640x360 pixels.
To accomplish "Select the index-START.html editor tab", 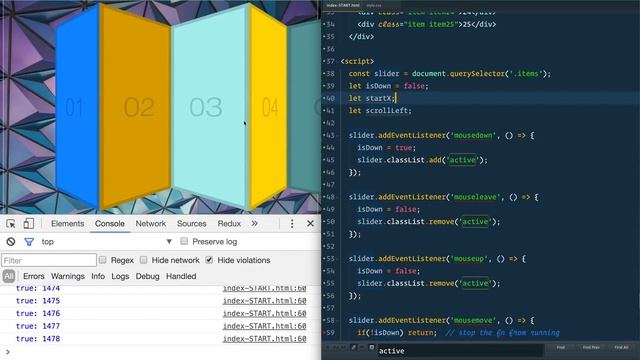I will [343, 5].
